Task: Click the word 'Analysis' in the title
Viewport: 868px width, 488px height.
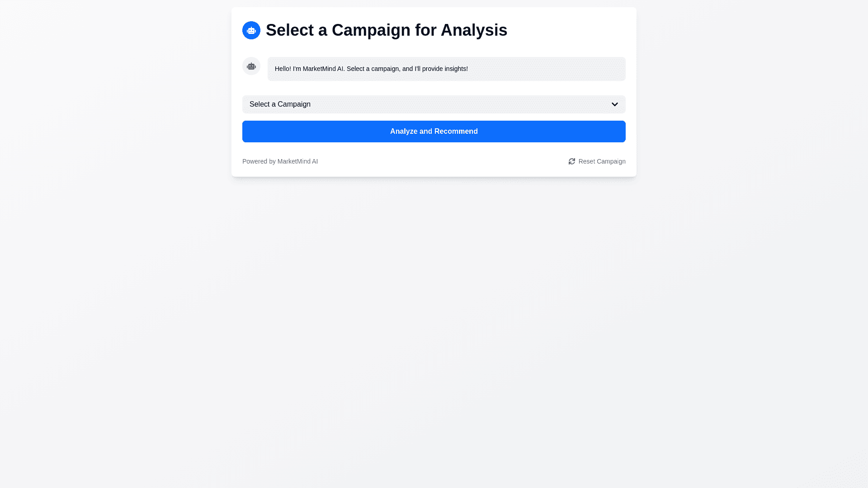Action: [x=474, y=30]
